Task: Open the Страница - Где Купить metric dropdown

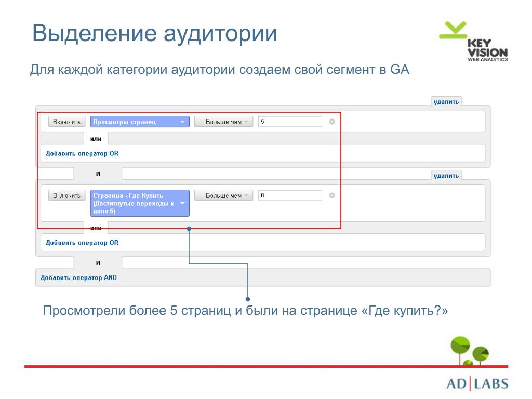Action: point(140,203)
